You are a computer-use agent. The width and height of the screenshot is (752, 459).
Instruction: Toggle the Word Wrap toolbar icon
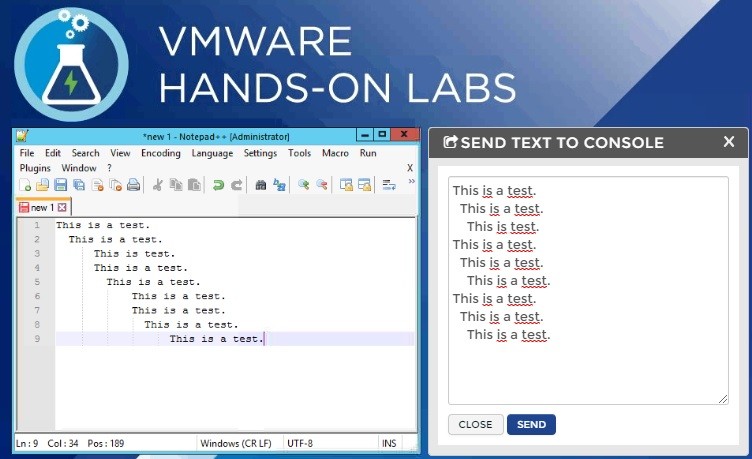[x=388, y=185]
